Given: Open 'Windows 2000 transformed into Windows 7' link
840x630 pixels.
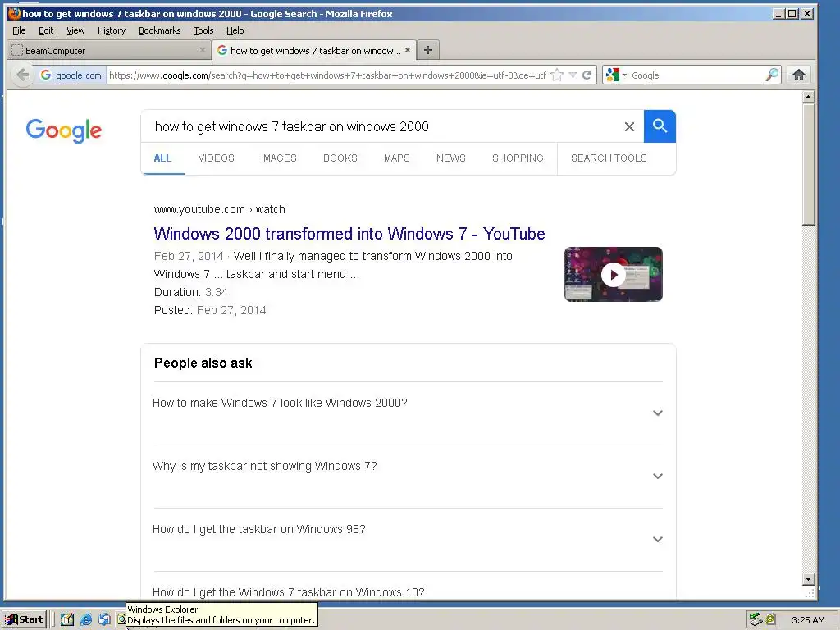Looking at the screenshot, I should 349,234.
